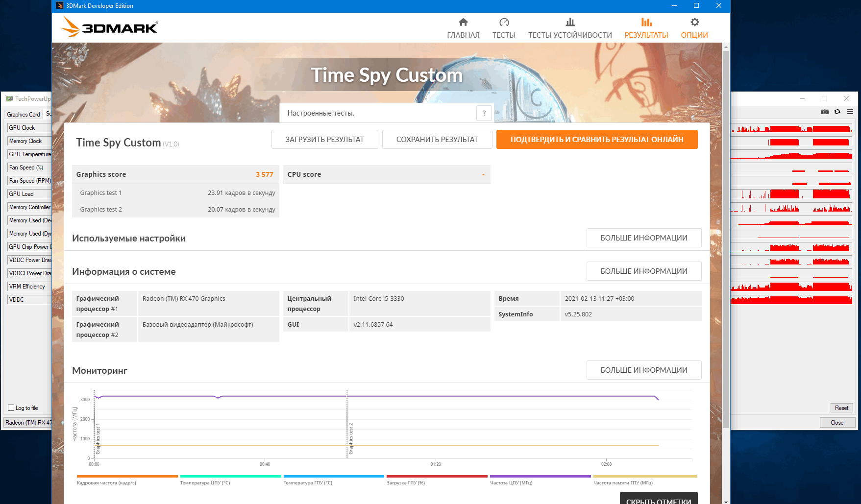Click the GPU Load graph in GPU-Z
This screenshot has width=861, height=504.
(x=792, y=194)
